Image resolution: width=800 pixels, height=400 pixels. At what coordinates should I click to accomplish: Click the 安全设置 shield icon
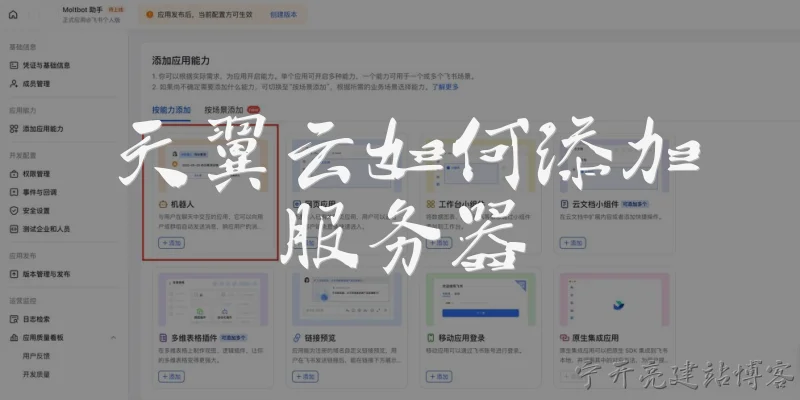pos(14,211)
